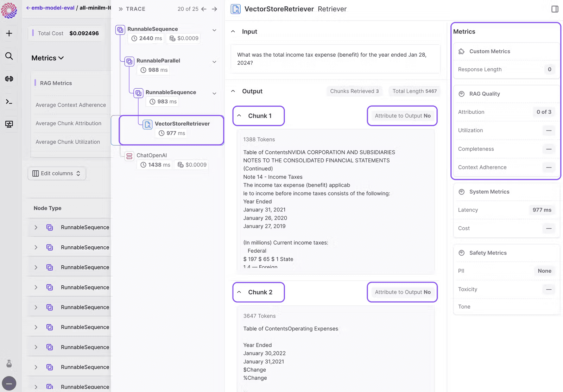This screenshot has height=392, width=563.
Task: Click the terminal prompt icon in sidebar
Action: click(x=9, y=102)
